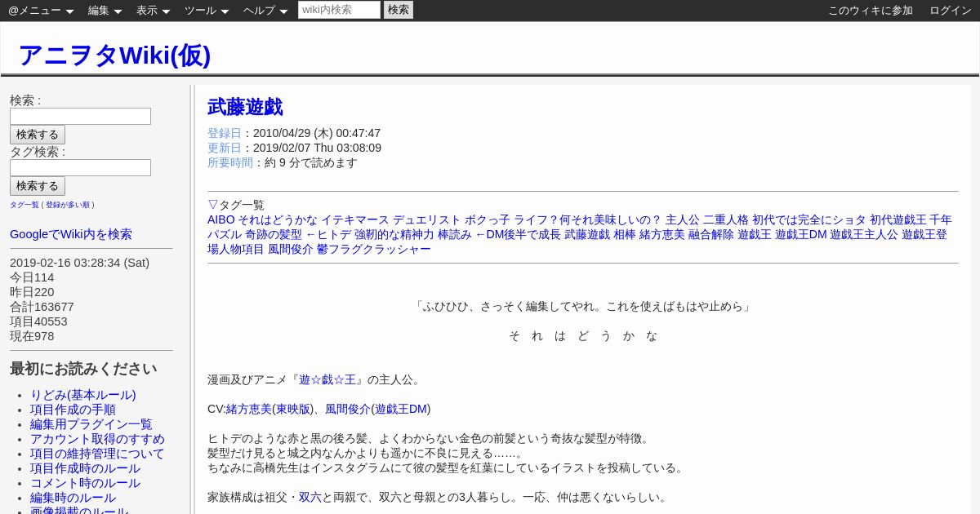Focus the sidebar タグ検索 text field
980x514 pixels.
[x=80, y=167]
